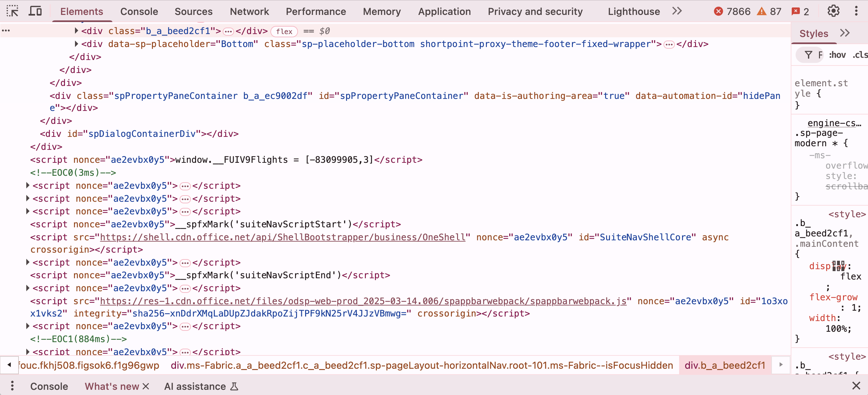The width and height of the screenshot is (868, 395).
Task: Toggle the .cls classes button
Action: 860,55
